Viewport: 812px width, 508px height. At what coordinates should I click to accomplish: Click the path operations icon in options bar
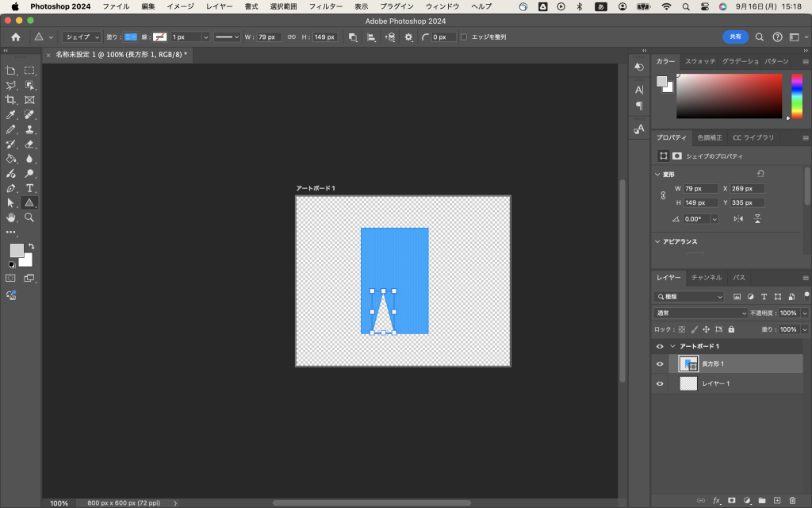353,37
